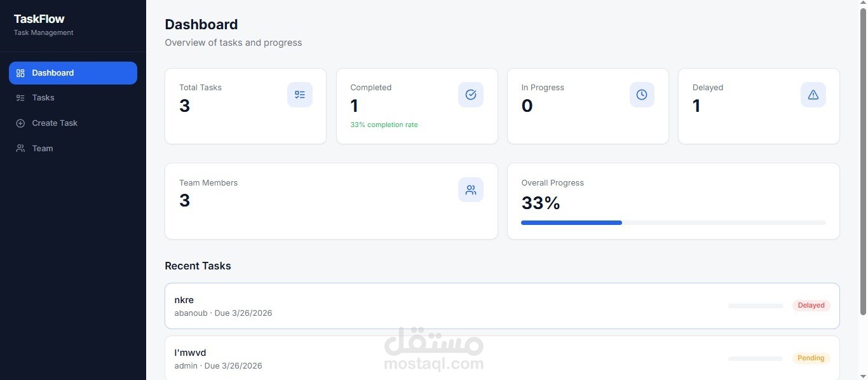This screenshot has width=868, height=380.
Task: Open the Tasks section from the sidebar
Action: 43,97
